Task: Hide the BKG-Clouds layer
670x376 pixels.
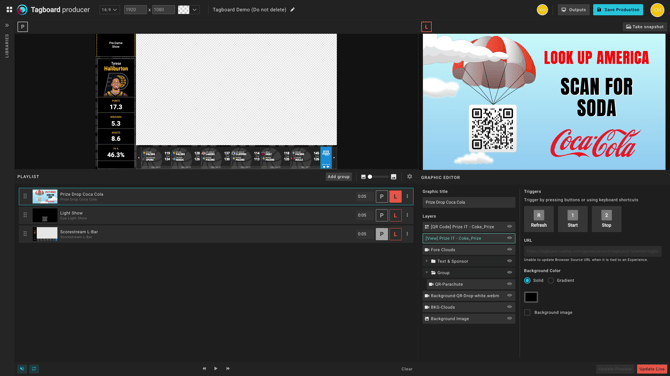Action: [x=509, y=307]
